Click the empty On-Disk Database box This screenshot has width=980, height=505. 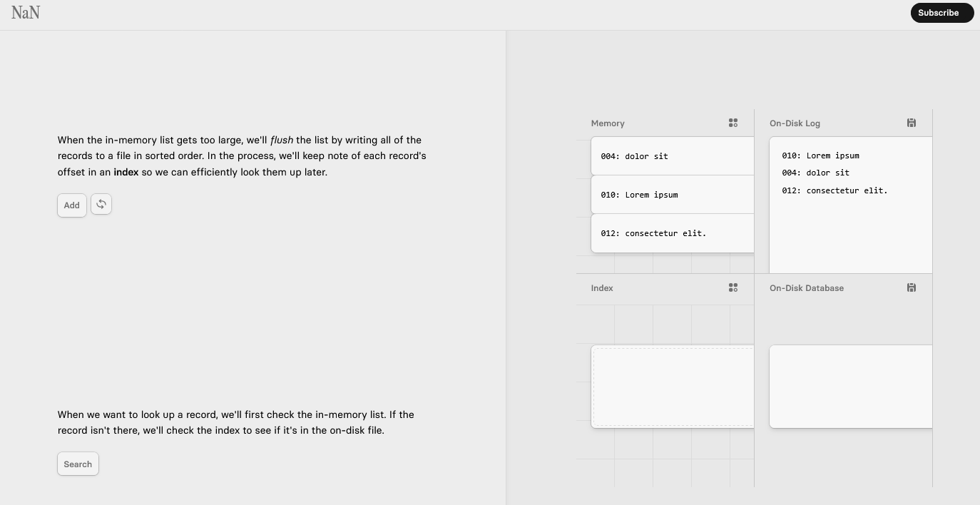pyautogui.click(x=850, y=387)
